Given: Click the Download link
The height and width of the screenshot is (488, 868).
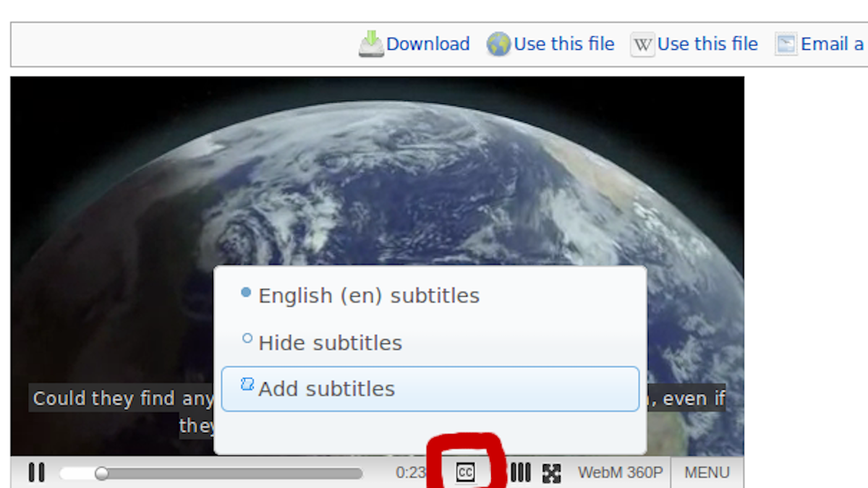Looking at the screenshot, I should pos(428,43).
